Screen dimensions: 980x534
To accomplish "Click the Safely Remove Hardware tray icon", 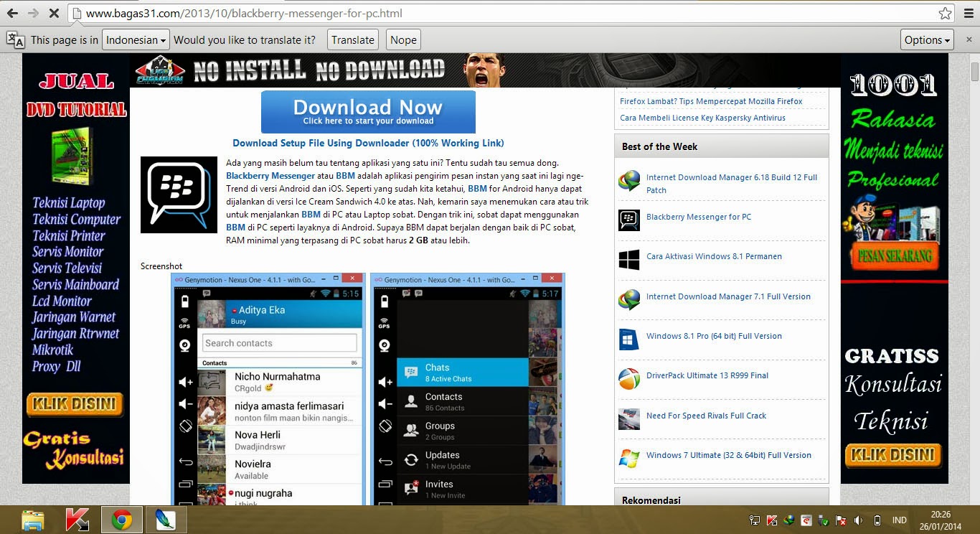I will click(x=824, y=520).
